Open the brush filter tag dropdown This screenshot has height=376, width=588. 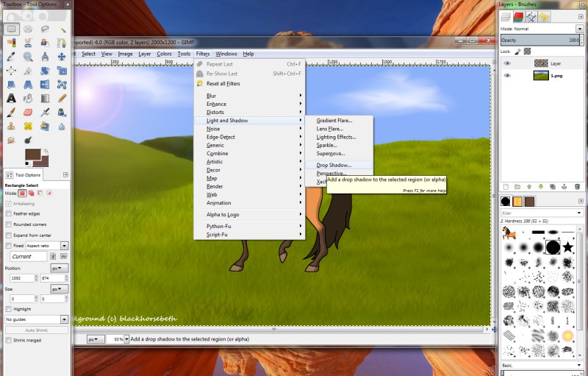click(x=580, y=213)
